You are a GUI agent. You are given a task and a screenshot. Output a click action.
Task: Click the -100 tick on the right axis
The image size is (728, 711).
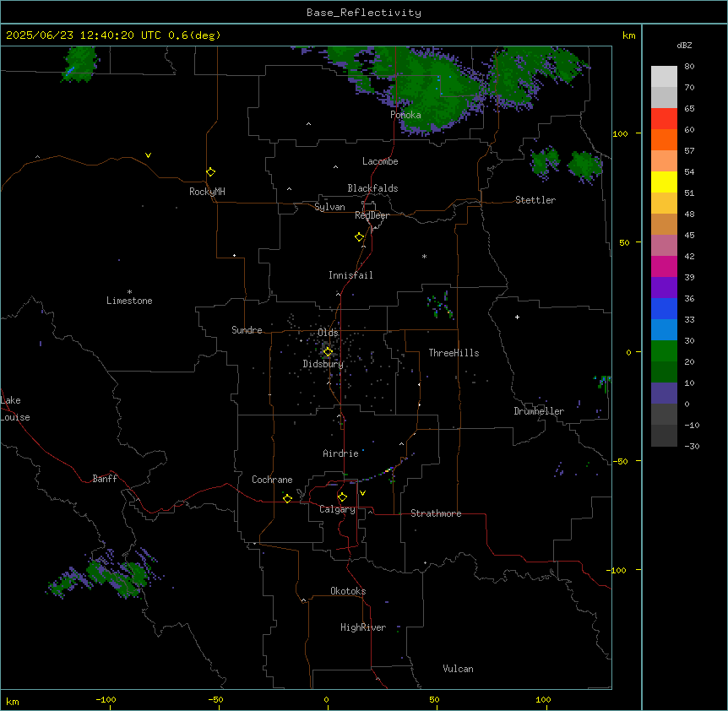[x=617, y=570]
